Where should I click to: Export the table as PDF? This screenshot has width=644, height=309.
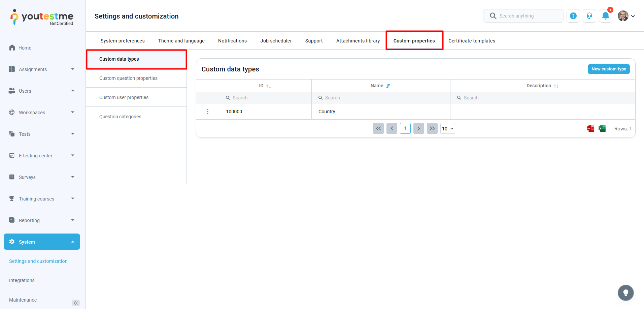pos(590,128)
